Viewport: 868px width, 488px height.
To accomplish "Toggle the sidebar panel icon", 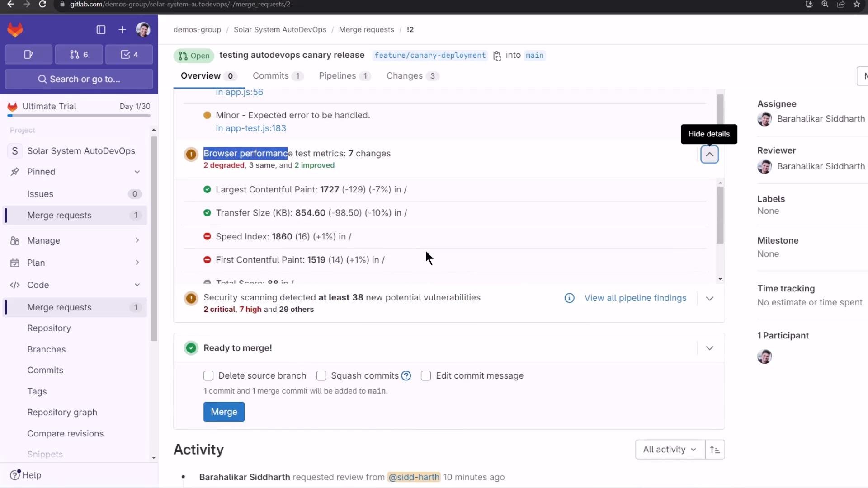I will click(x=101, y=30).
